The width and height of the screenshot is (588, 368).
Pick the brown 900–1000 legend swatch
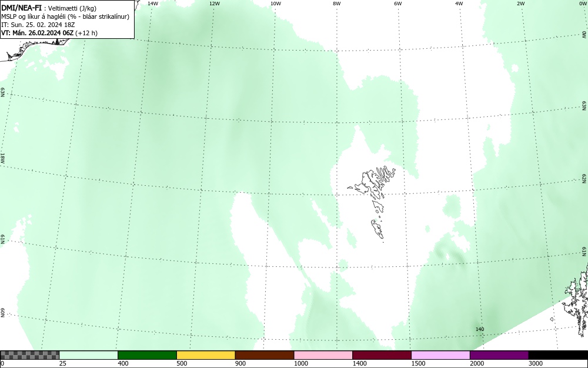pos(265,355)
